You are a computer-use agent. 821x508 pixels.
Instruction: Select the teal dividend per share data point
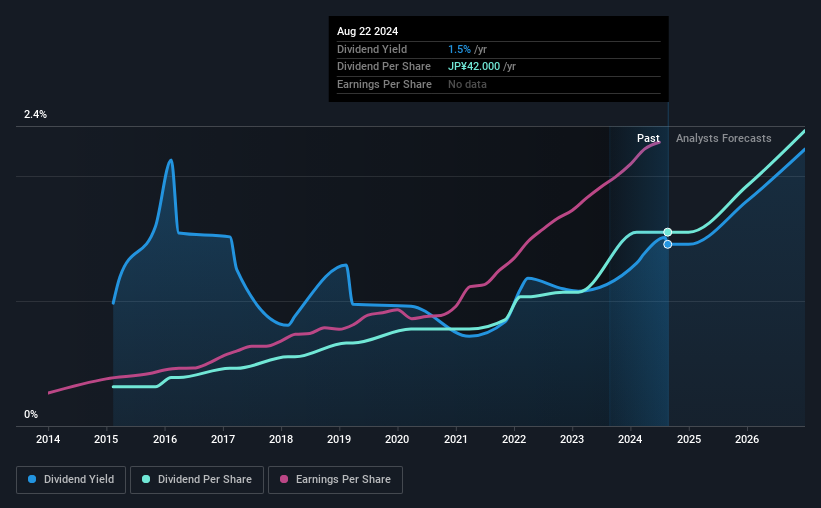click(x=668, y=232)
